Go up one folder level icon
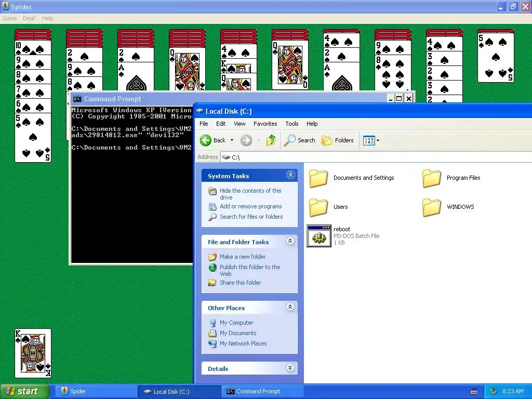The image size is (532, 399). [x=271, y=140]
